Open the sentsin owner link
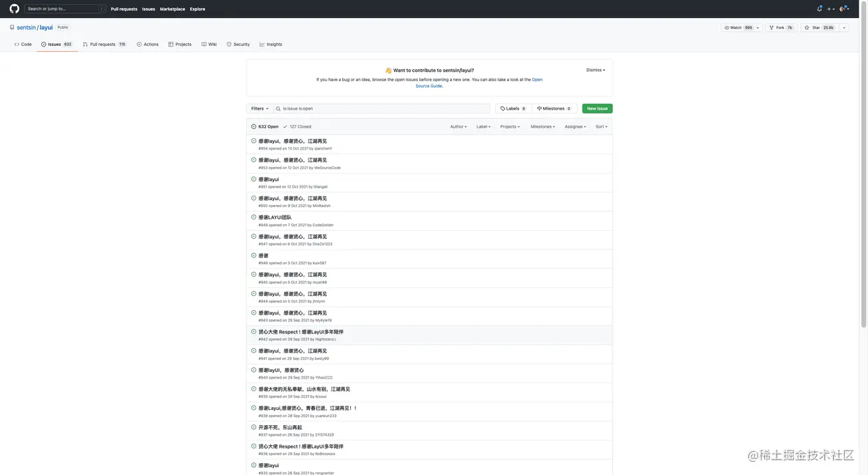The image size is (868, 475). 26,28
